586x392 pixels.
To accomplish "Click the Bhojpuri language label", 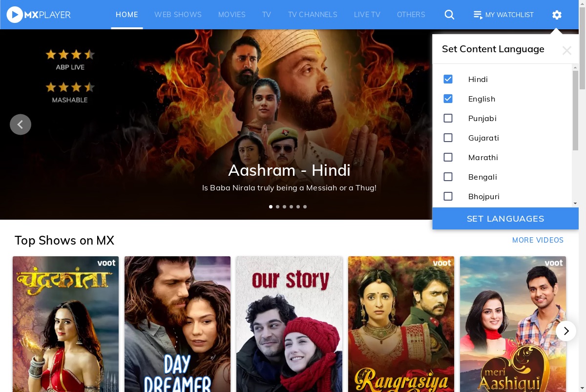I will [x=484, y=196].
